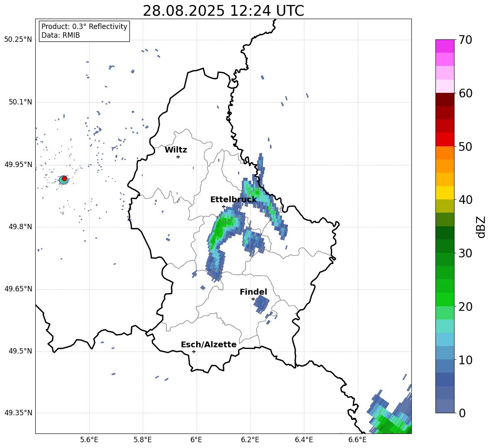Pick the magenta top swatch of the colorbar
491x448 pixels.
tap(445, 46)
